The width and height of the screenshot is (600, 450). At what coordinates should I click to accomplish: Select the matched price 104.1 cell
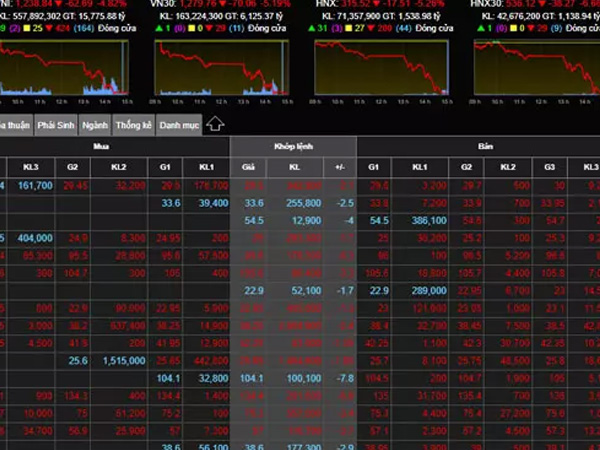pyautogui.click(x=253, y=351)
